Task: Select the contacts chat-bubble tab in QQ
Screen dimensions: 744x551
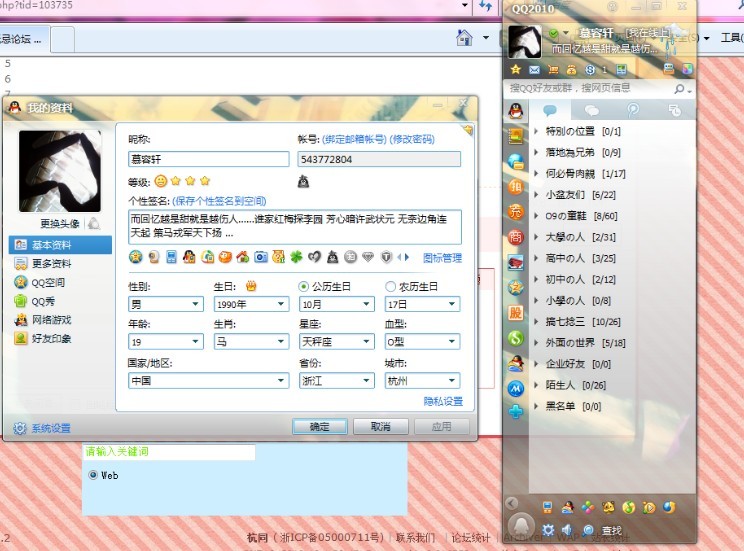Action: (x=550, y=111)
